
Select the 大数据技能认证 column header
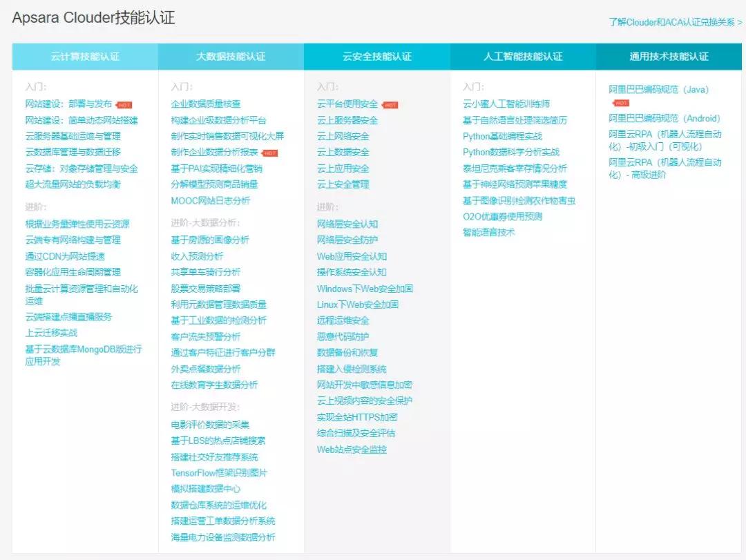pos(231,57)
